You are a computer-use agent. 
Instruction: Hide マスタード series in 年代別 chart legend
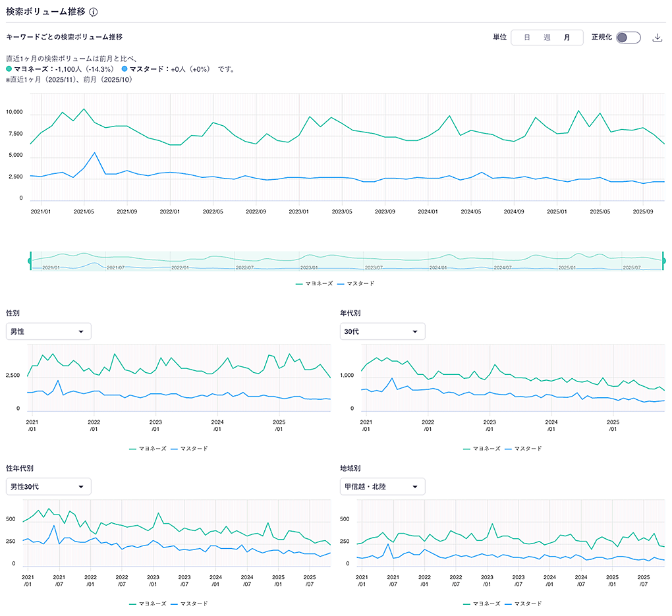(523, 448)
